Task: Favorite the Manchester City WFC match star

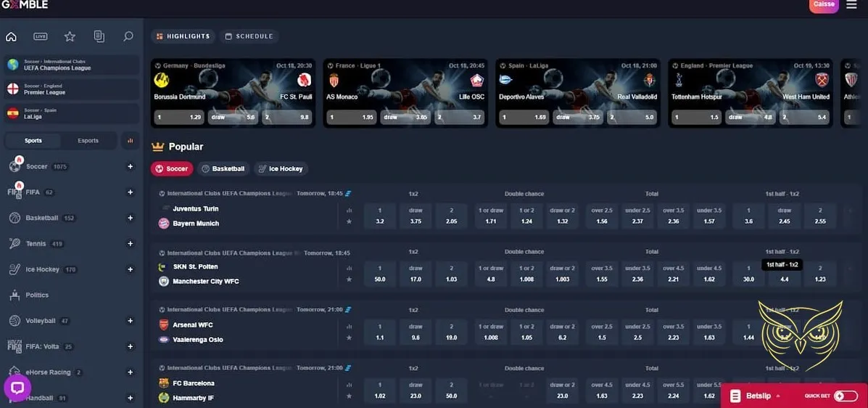Action: (x=349, y=280)
